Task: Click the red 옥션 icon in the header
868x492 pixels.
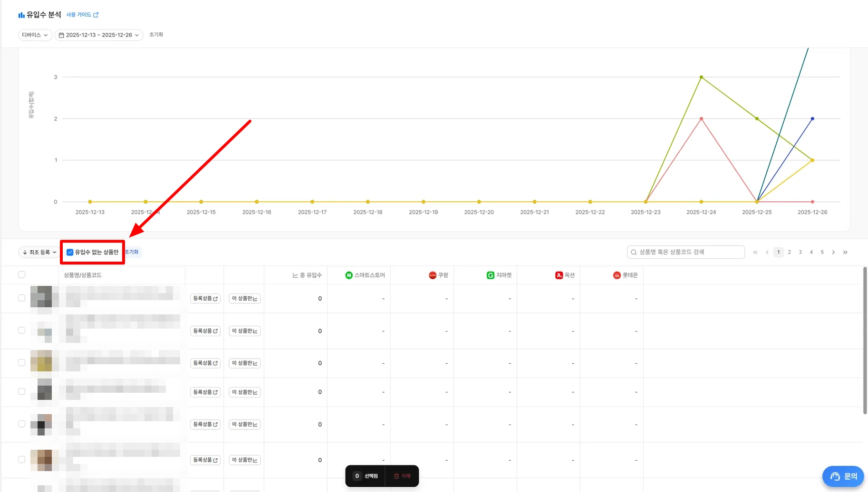Action: pyautogui.click(x=559, y=275)
